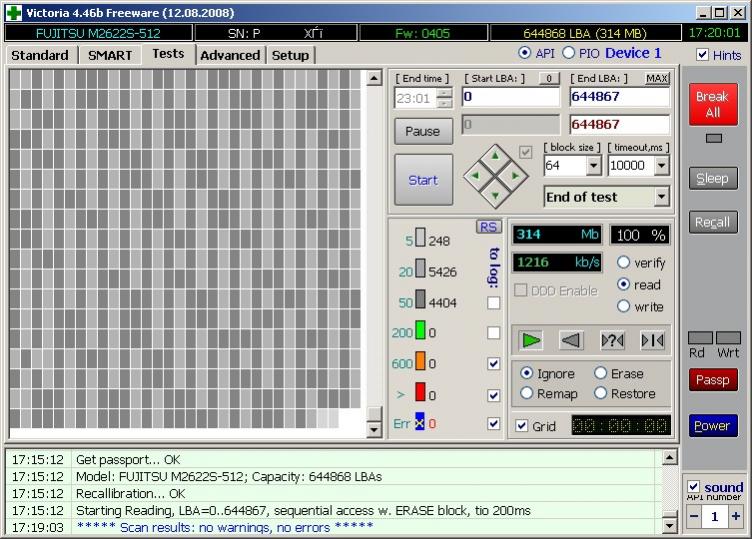The height and width of the screenshot is (539, 752).
Task: Open the End of test dropdown
Action: tap(661, 197)
